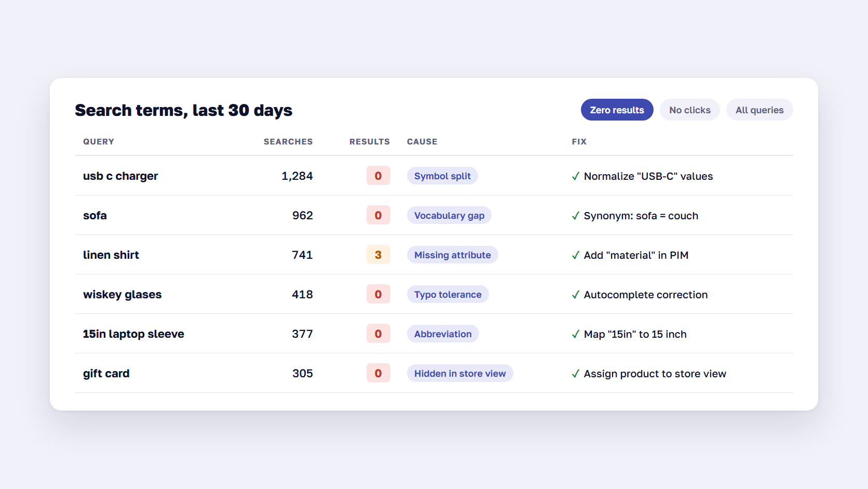868x489 pixels.
Task: Click the fix text Autocomplete correction
Action: tap(646, 295)
